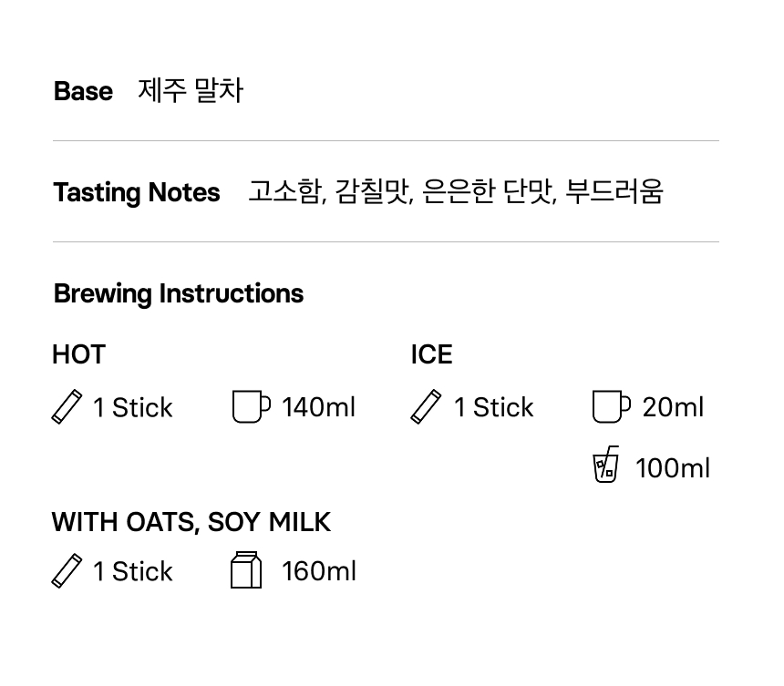
Task: Click the Base label
Action: [x=83, y=91]
